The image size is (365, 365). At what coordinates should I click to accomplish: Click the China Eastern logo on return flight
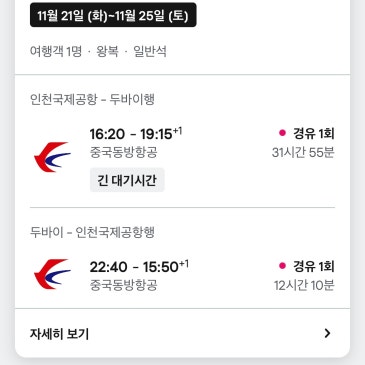(52, 274)
